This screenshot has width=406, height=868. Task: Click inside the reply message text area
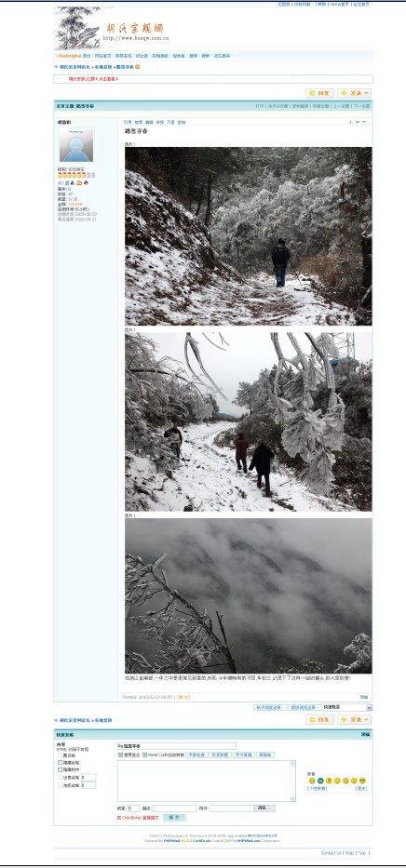pyautogui.click(x=206, y=781)
